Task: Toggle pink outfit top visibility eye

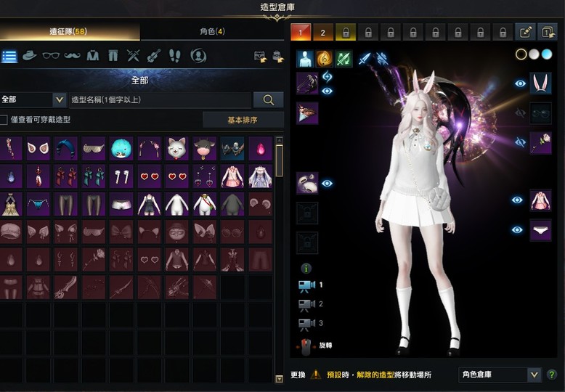Action: pos(517,200)
